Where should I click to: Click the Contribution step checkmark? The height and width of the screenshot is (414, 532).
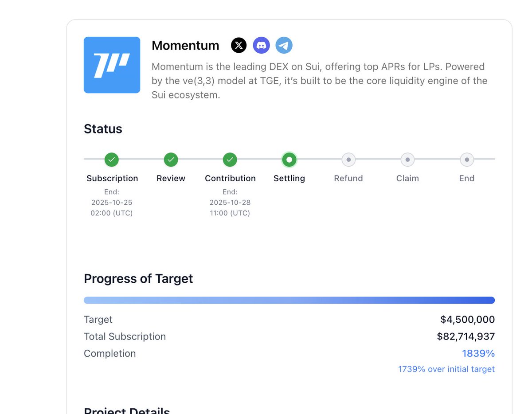pos(230,159)
